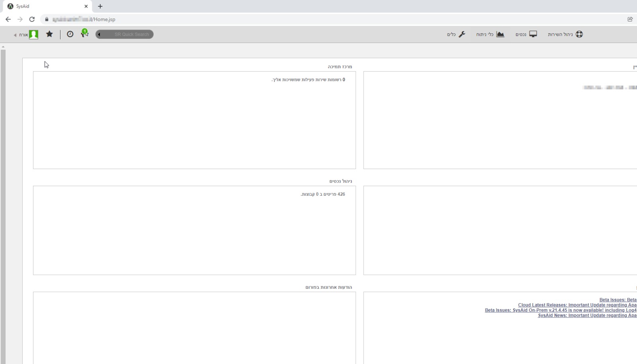Reload the page with the refresh icon

[32, 19]
